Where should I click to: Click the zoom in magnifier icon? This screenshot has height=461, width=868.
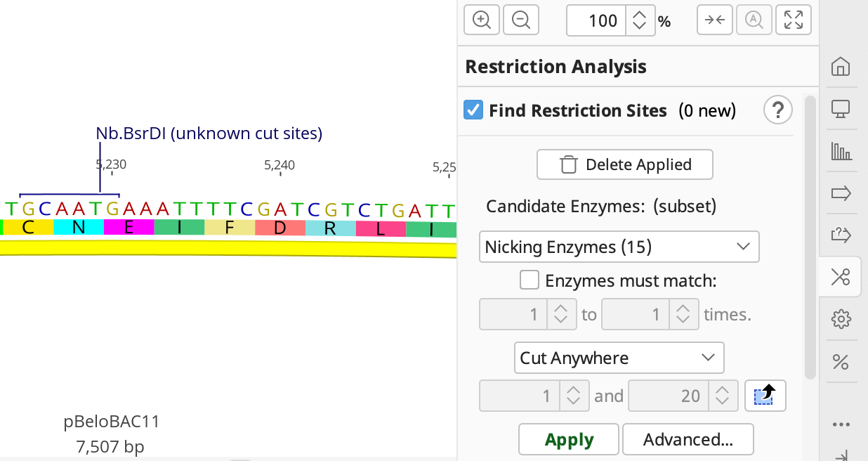coord(482,20)
